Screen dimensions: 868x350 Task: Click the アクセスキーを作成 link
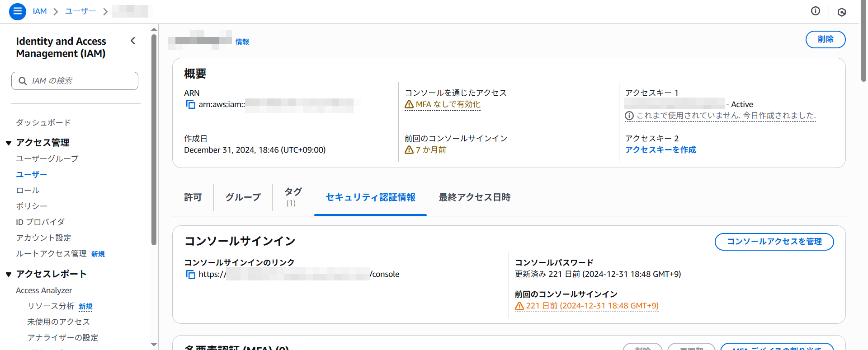(660, 150)
